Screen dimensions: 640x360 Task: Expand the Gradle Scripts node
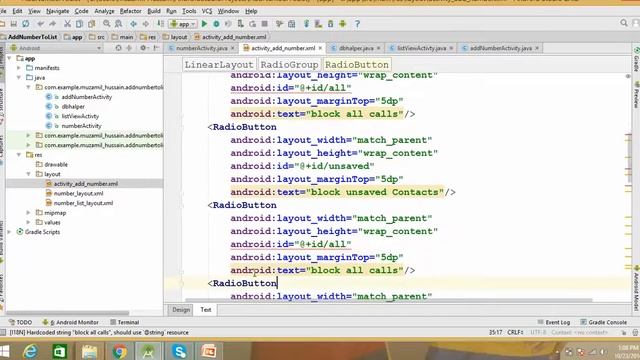tap(9, 232)
